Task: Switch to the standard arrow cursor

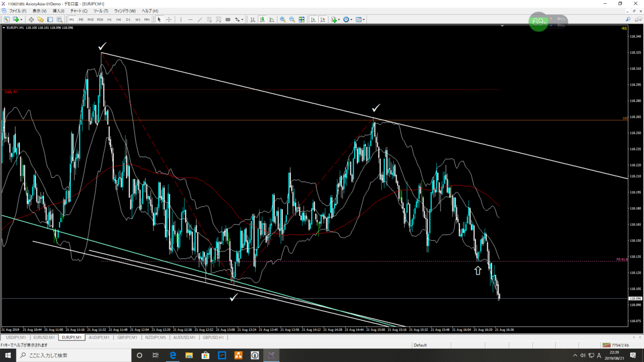Action: coord(159,19)
